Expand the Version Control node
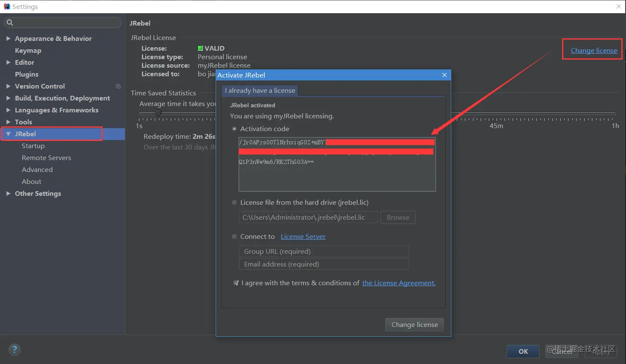The height and width of the screenshot is (364, 626). [x=8, y=86]
